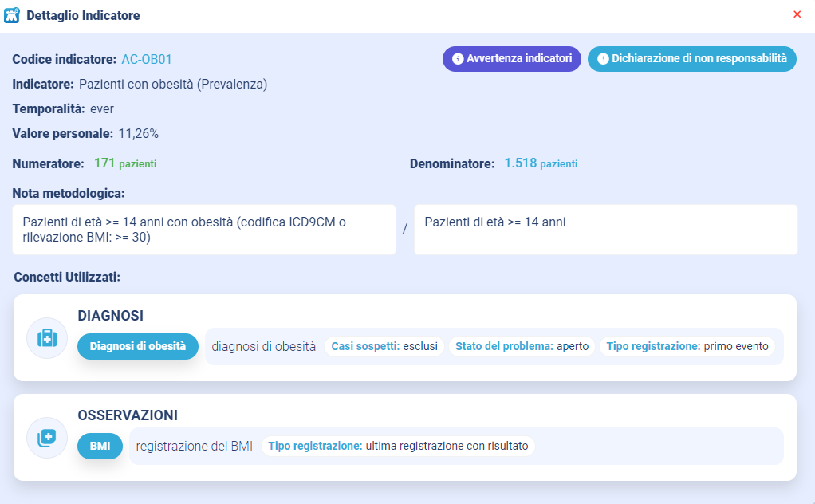The width and height of the screenshot is (815, 504).
Task: Click the Tipo registrazione: primo evento tag
Action: [x=687, y=346]
